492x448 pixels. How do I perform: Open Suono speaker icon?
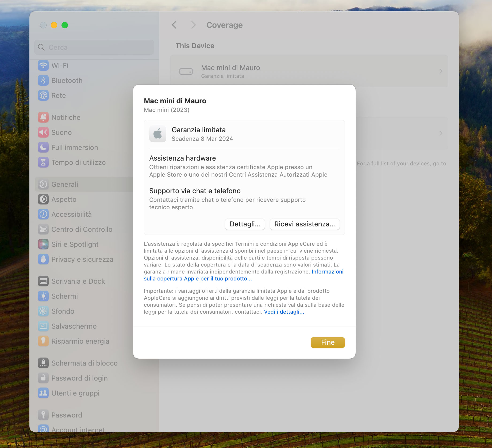tap(43, 132)
